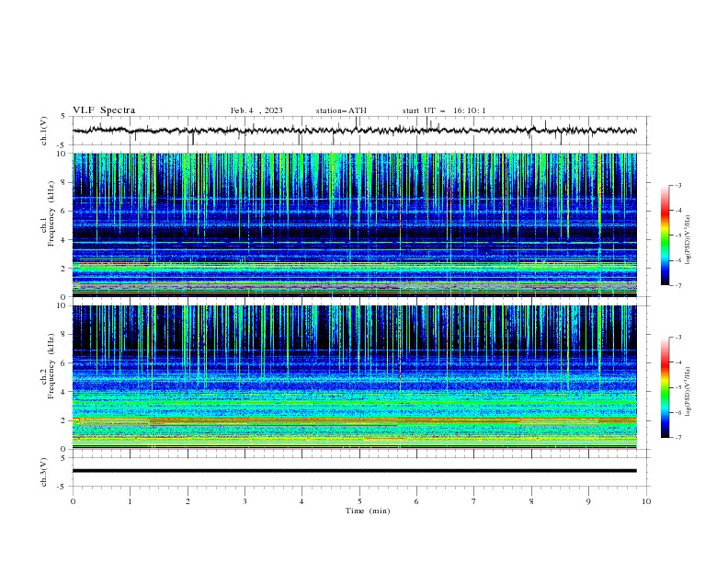The width and height of the screenshot is (728, 563).
Task: Click the ch.1 voltage waveform trace
Action: 355,131
